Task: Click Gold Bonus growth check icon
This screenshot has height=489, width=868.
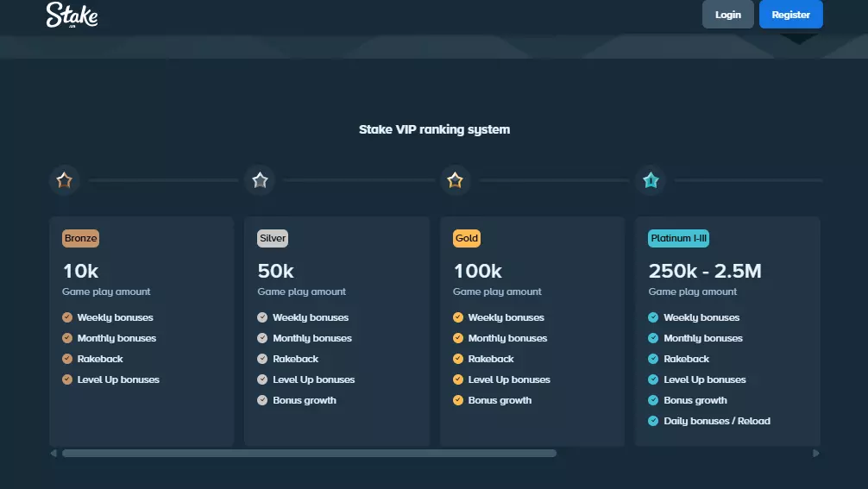Action: [x=458, y=400]
